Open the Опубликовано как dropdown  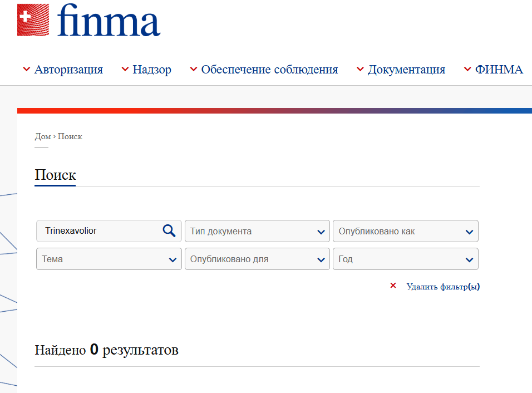click(405, 230)
